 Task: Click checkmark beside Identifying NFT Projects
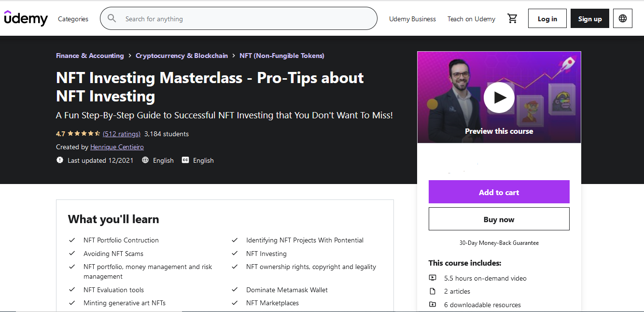coord(235,240)
